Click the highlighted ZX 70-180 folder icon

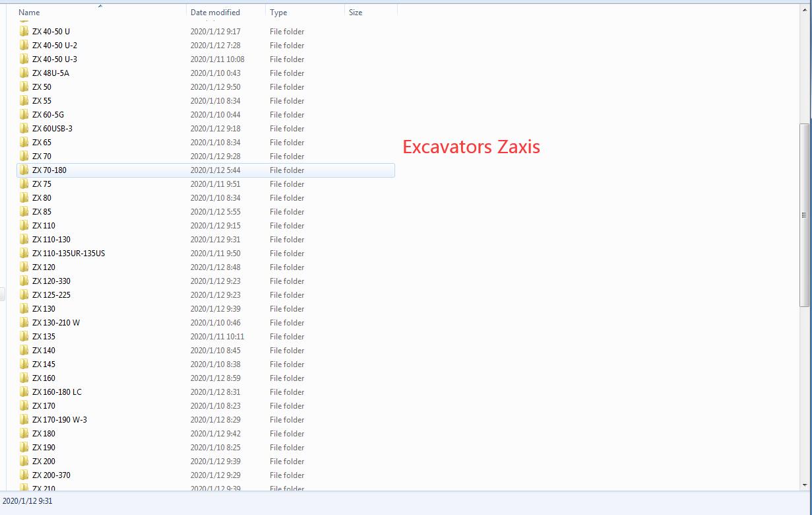click(24, 170)
